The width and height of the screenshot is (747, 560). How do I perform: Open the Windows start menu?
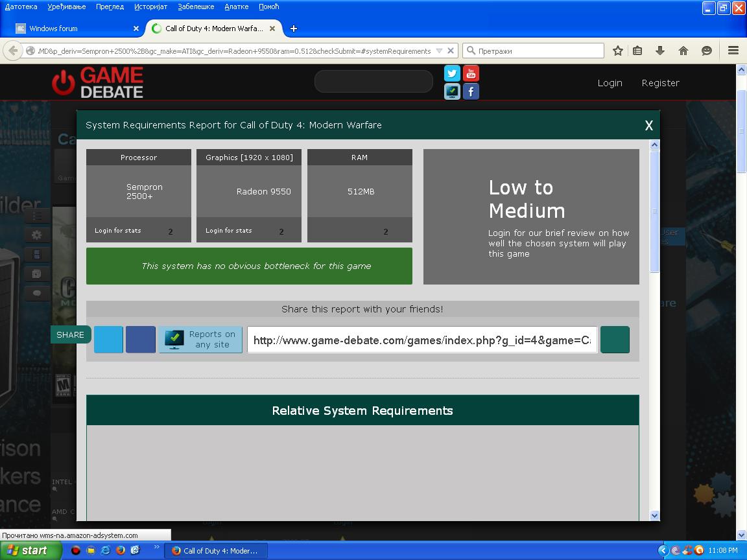pyautogui.click(x=30, y=550)
